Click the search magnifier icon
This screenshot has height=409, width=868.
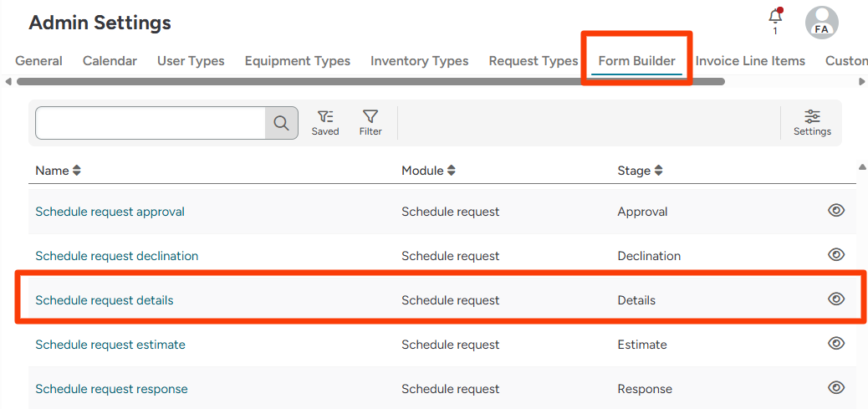click(282, 123)
